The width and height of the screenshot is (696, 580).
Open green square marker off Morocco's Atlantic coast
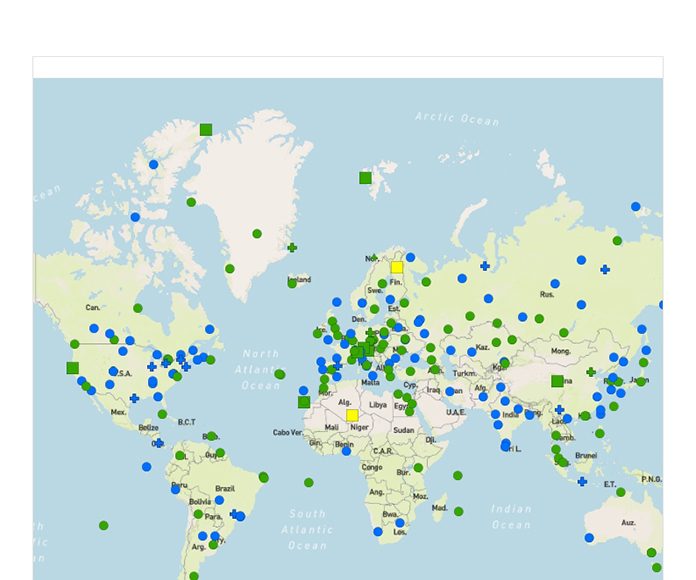(304, 402)
